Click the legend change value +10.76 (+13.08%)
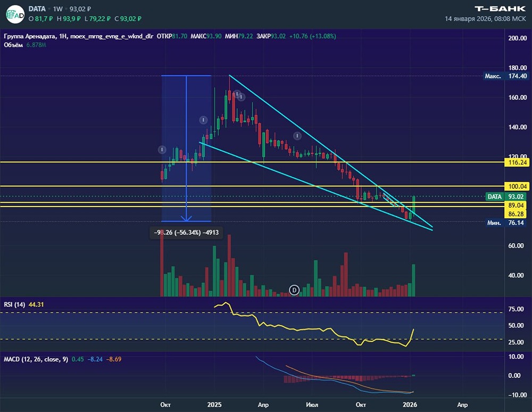The height and width of the screenshot is (412, 532). point(312,36)
